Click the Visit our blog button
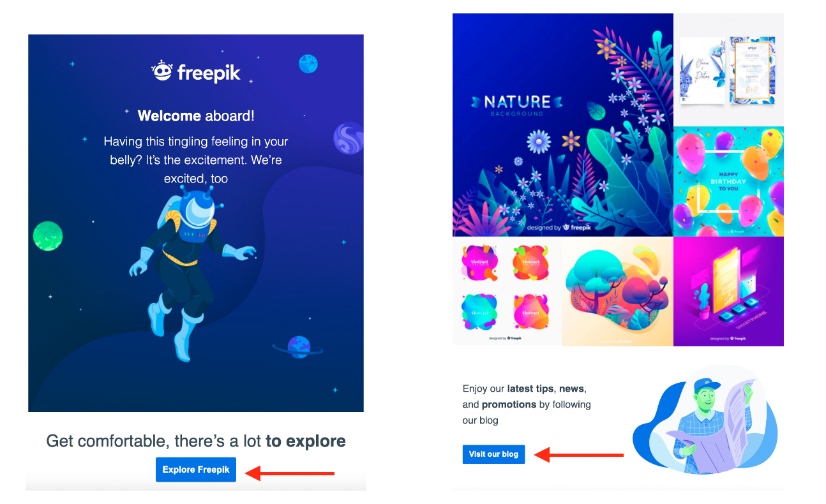826x504 pixels. click(493, 454)
